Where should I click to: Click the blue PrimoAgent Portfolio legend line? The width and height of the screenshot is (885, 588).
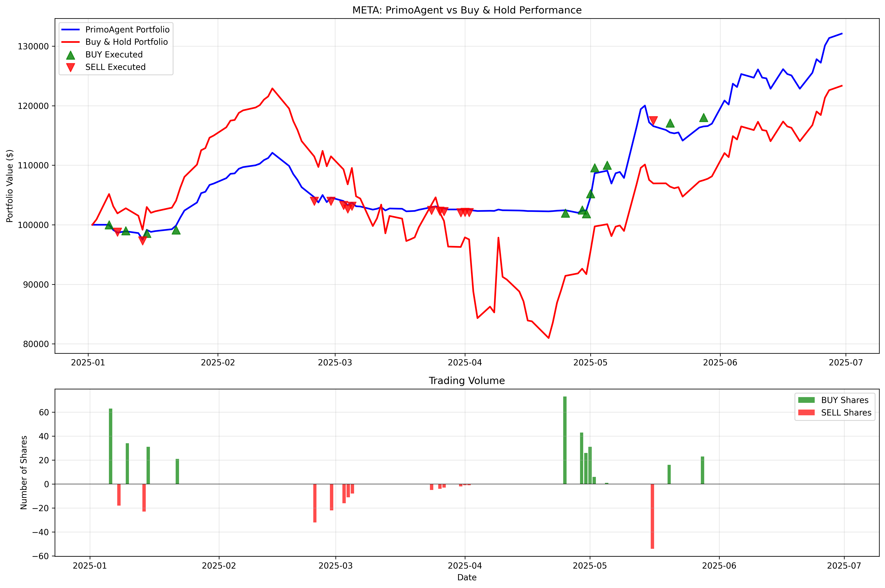pos(70,30)
